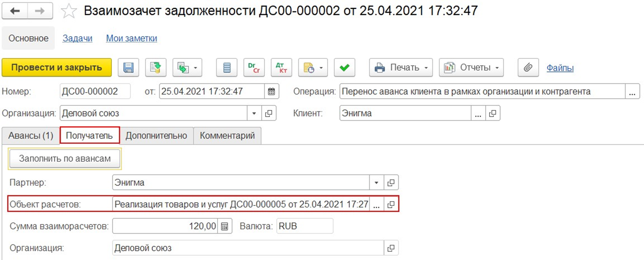Open calendar picker for document date

(271, 91)
